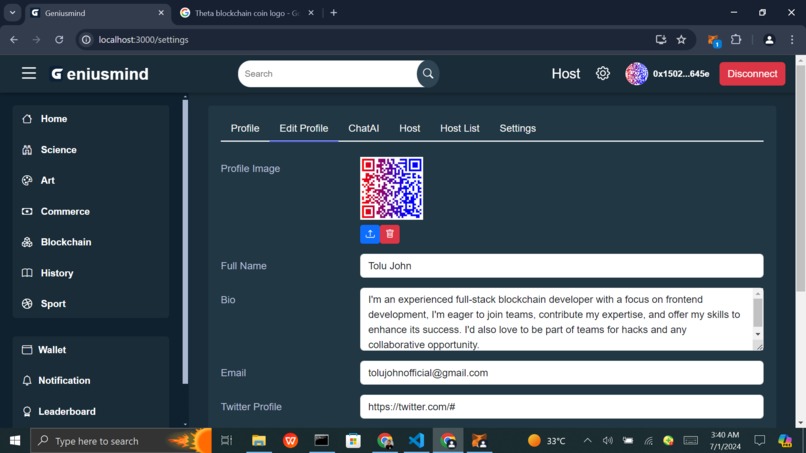Close the Geniusmind browser tab
This screenshot has height=453, width=806.
(161, 13)
